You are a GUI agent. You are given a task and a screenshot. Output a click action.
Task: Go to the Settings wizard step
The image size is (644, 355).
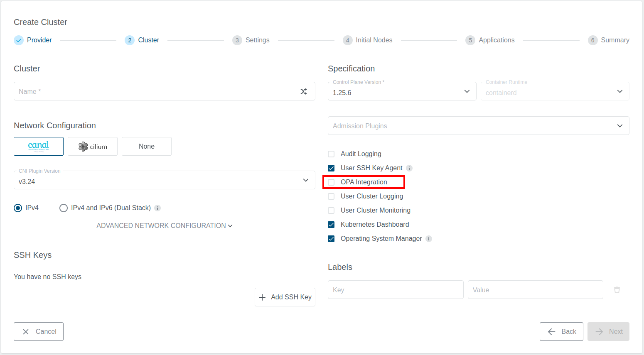tap(251, 40)
